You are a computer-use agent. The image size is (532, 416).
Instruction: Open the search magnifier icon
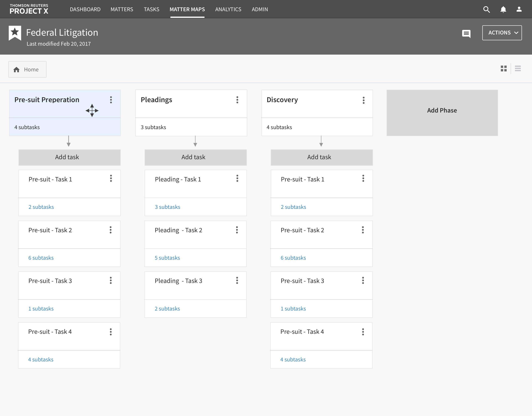pyautogui.click(x=486, y=9)
